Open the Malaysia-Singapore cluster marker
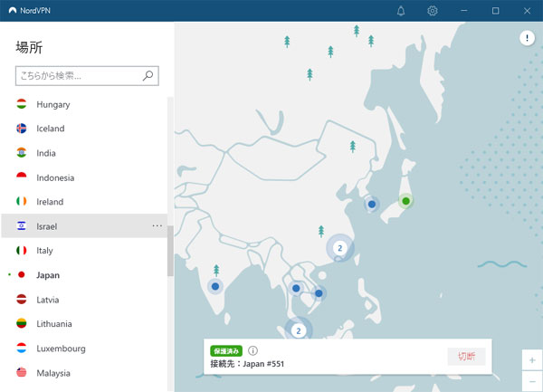 (x=298, y=330)
